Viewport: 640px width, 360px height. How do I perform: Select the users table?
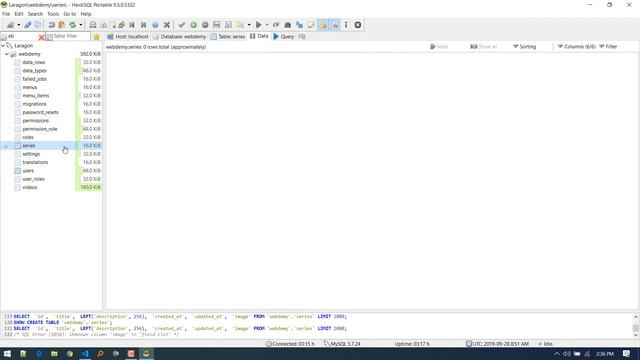(28, 171)
